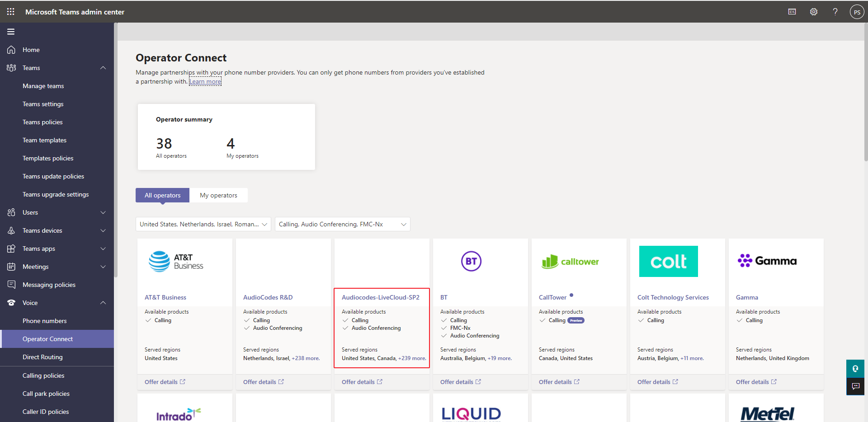Toggle the hamburger navigation menu
This screenshot has height=422, width=868.
click(x=11, y=32)
